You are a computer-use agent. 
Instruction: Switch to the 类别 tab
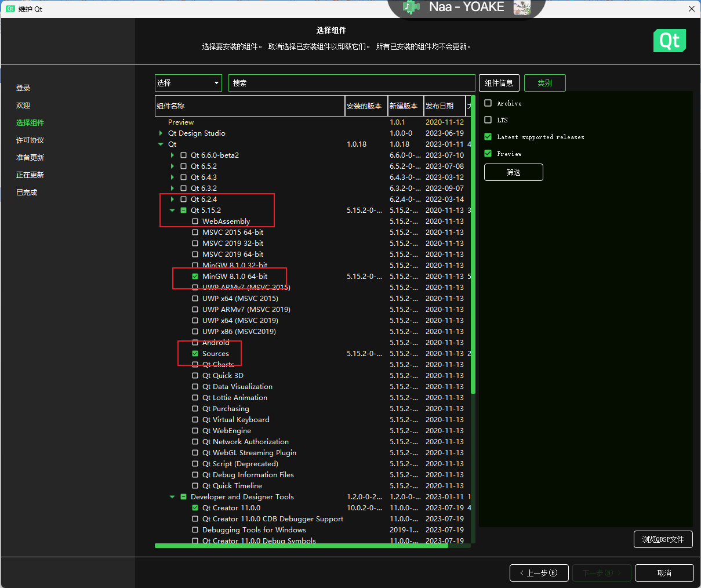click(545, 83)
